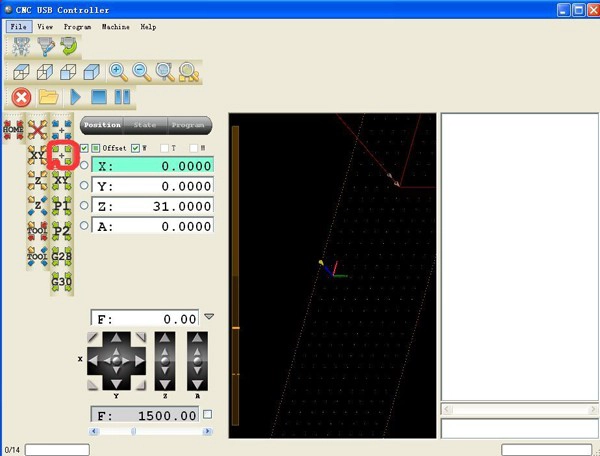Go to G30 position
Screen dimensions: 600x456
tap(62, 282)
